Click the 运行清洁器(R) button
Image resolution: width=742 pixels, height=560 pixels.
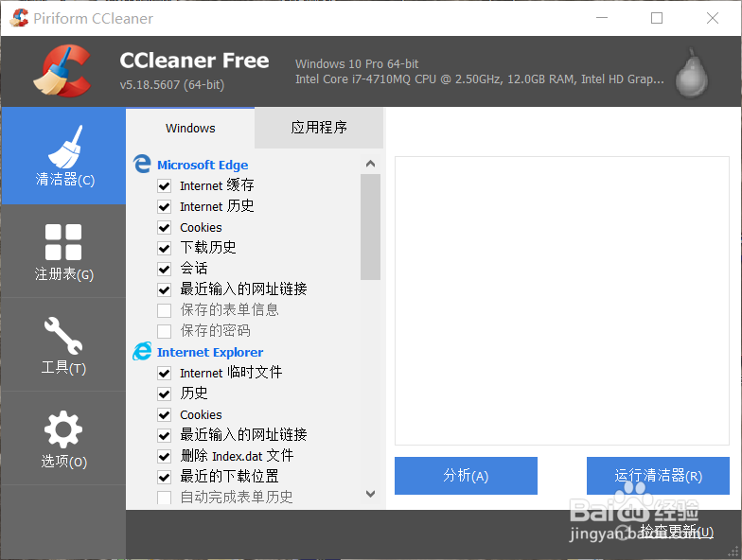(x=658, y=475)
